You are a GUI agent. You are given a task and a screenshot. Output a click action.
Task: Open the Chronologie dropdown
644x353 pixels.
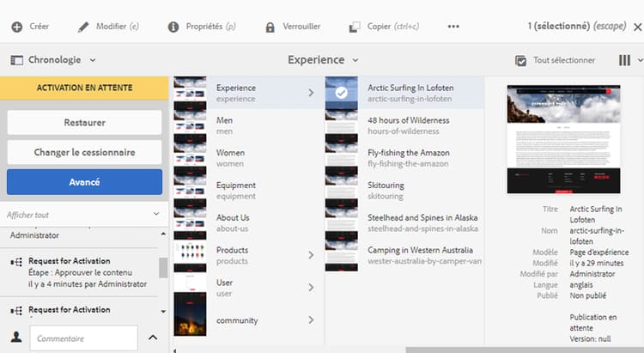(x=93, y=60)
